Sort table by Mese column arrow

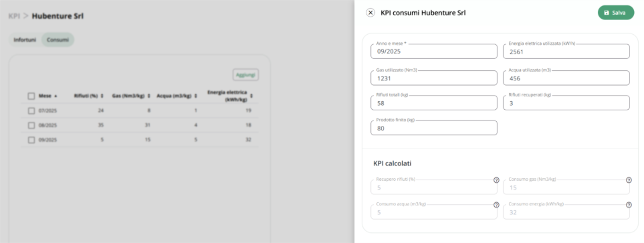pos(56,96)
